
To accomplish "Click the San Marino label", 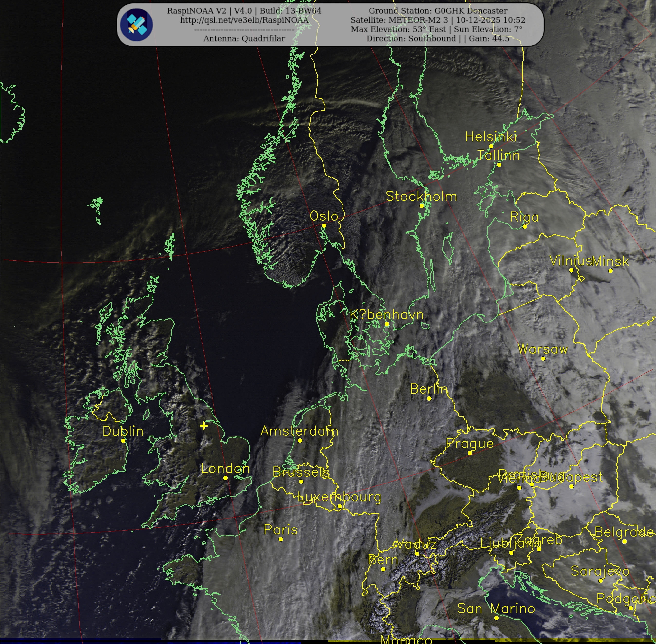I will click(496, 608).
